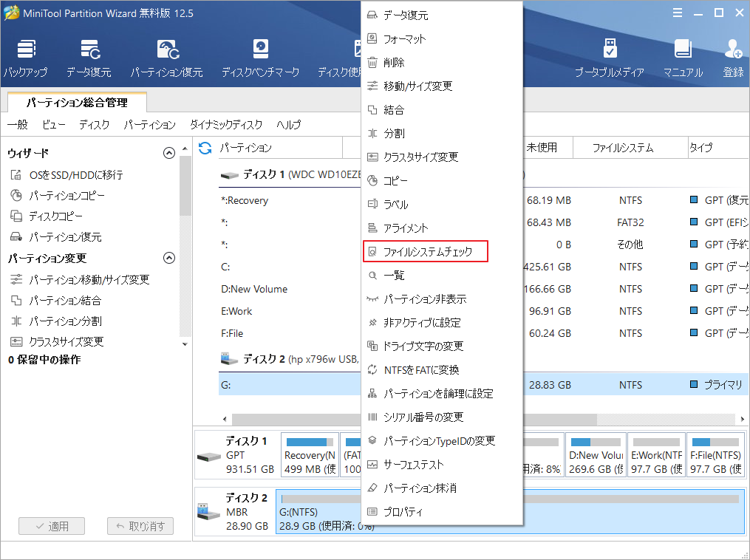Screen dimensions: 750x560
Task: Launch Data Recovery from the top toolbar
Action: (89, 58)
